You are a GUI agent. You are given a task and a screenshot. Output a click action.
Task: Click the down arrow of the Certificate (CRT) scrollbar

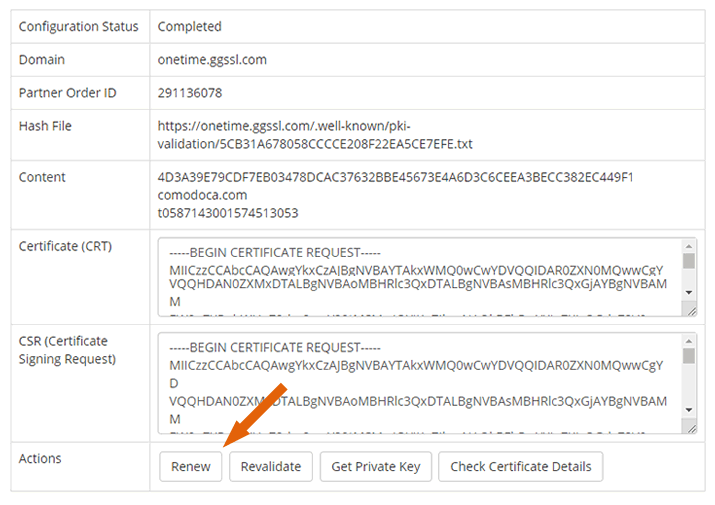click(689, 293)
